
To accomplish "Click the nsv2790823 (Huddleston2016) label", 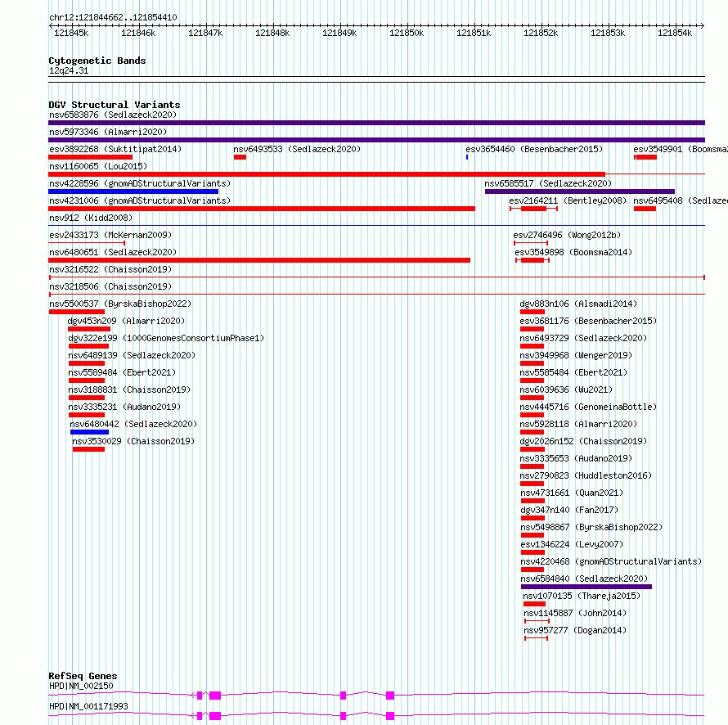I will [x=586, y=475].
